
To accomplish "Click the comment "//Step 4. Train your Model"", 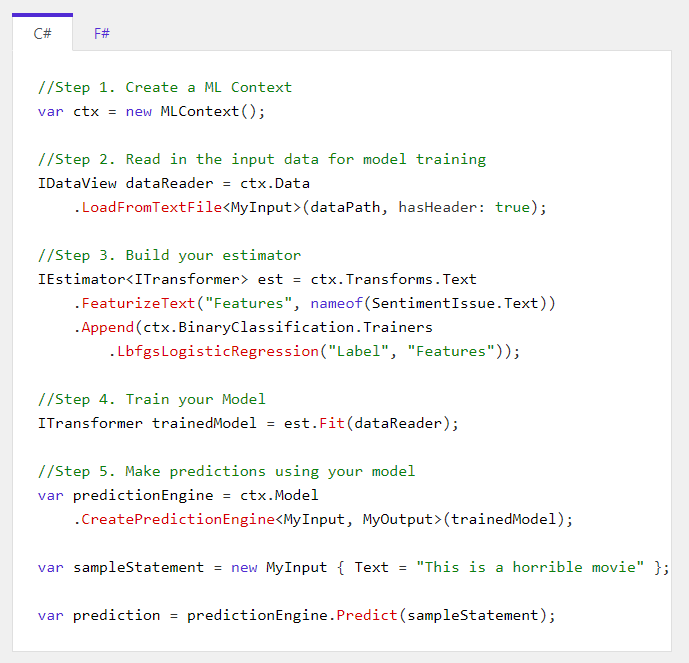I will point(152,399).
